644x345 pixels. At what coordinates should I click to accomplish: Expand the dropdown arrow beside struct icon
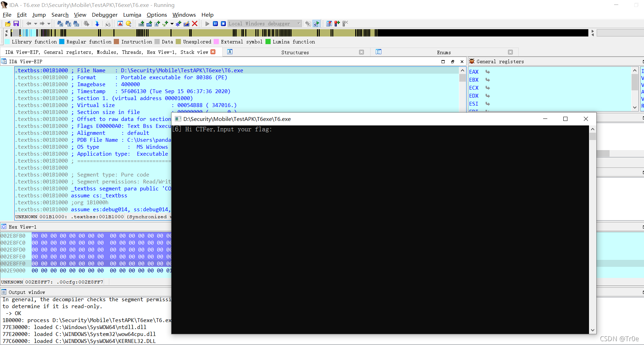pos(172,24)
